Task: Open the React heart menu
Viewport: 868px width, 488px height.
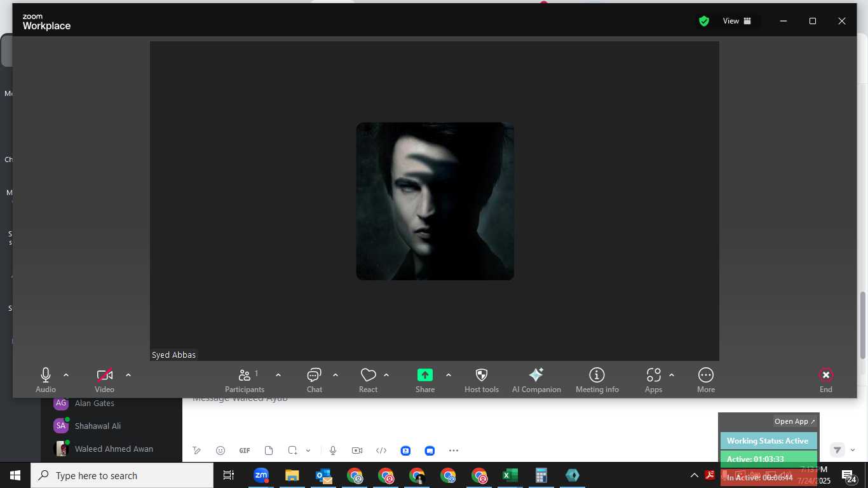Action: (368, 380)
